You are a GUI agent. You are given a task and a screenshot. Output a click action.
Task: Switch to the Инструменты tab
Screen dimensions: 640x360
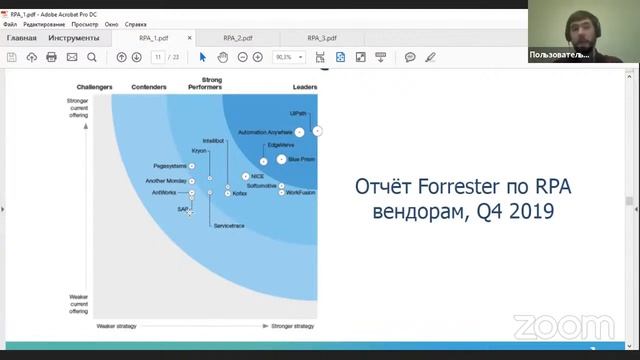click(x=74, y=38)
